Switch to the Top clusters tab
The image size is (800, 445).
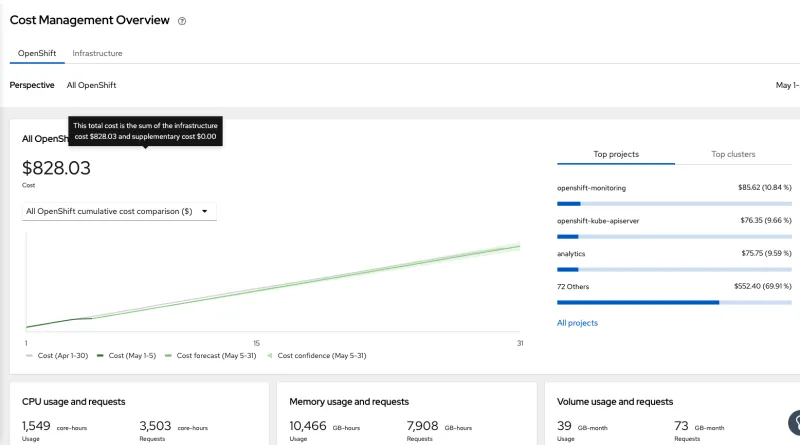[733, 154]
